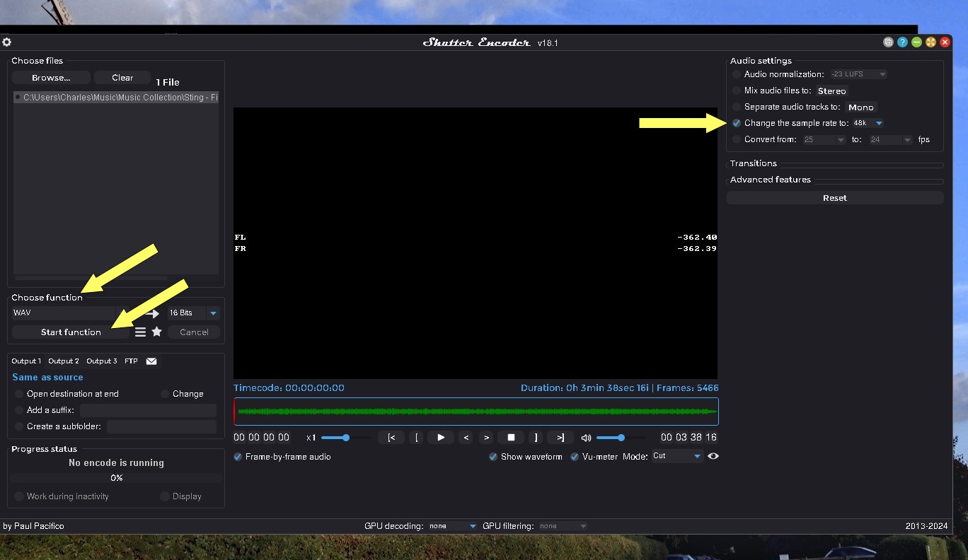Click the Reset button

click(x=835, y=198)
